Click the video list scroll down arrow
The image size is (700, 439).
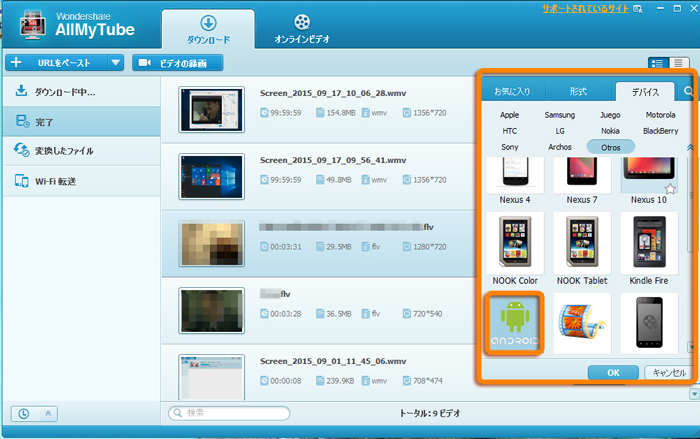tap(694, 394)
